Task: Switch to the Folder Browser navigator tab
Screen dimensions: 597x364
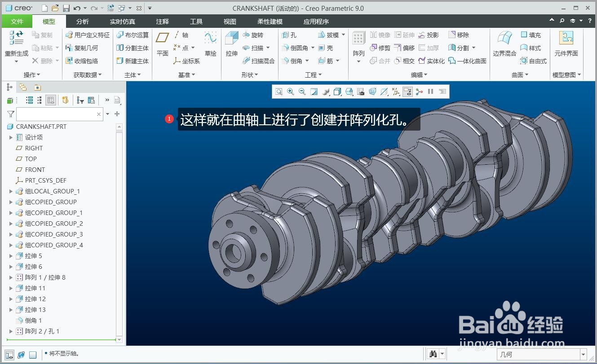Action: 23,88
